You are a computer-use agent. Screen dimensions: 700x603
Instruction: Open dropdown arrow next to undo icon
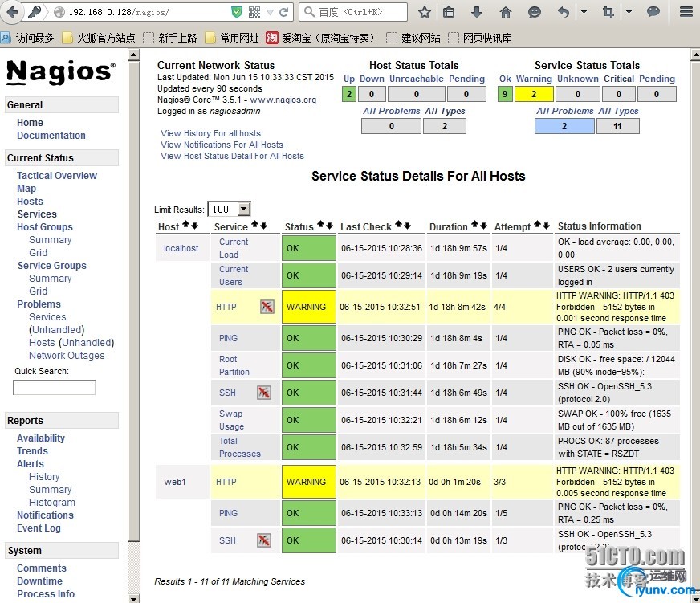point(584,12)
